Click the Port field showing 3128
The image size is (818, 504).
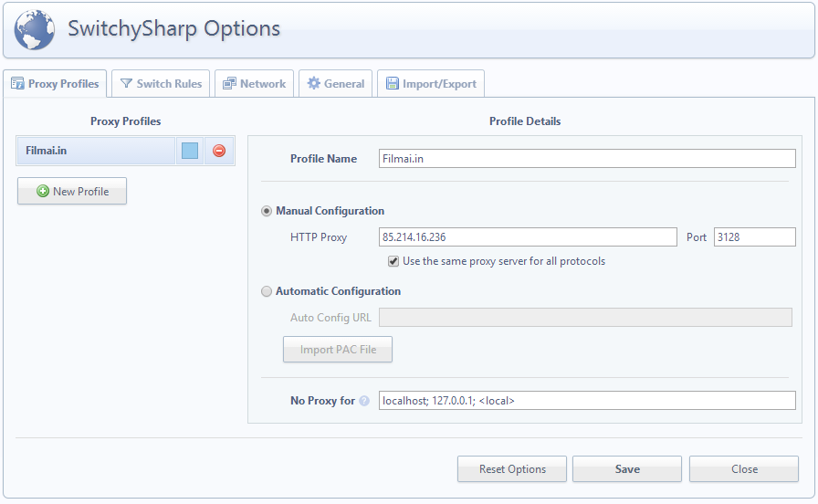coord(755,236)
